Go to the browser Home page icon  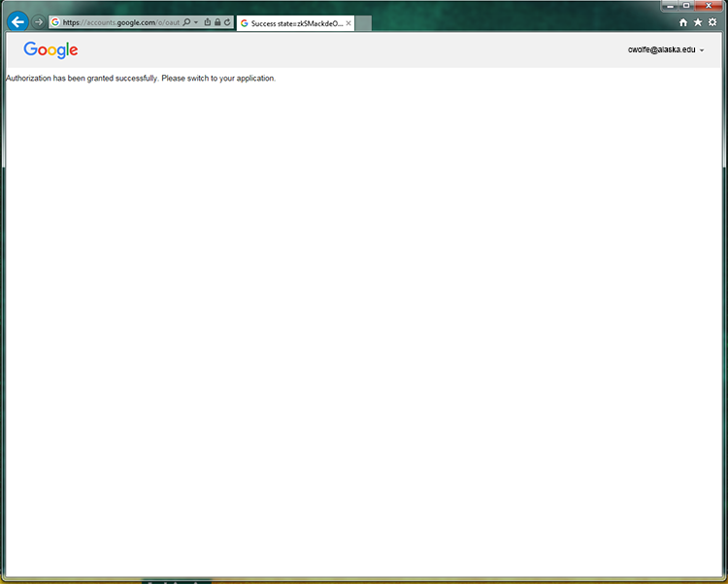tap(683, 22)
